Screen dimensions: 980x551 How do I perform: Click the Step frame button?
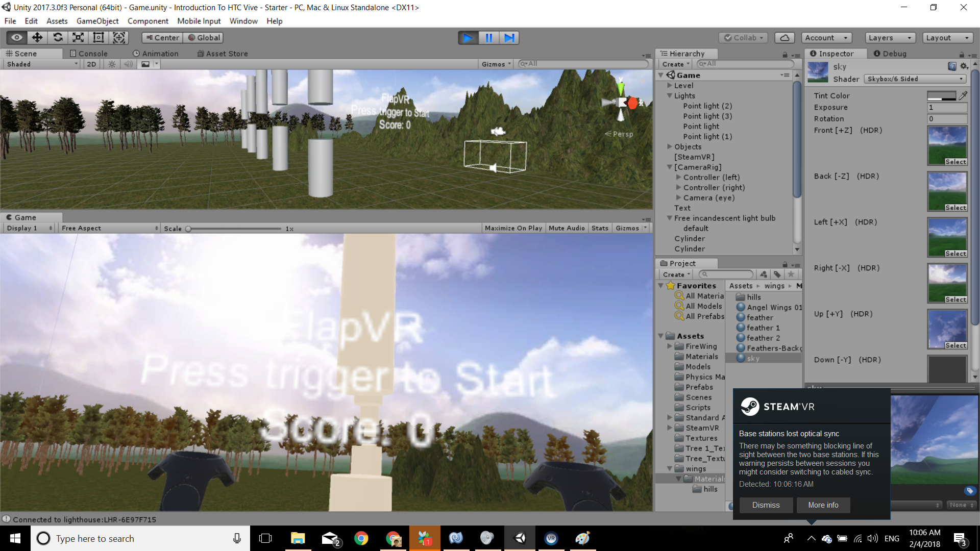click(x=509, y=38)
